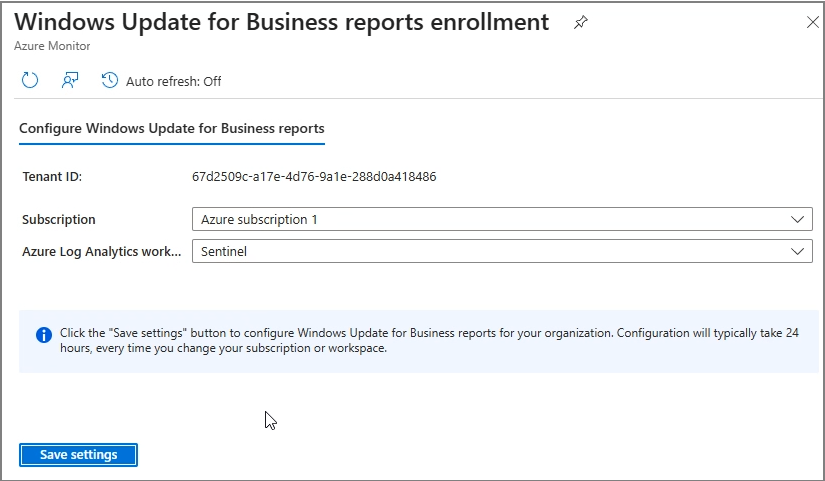
Task: Click the Azure Monitor subtitle
Action: 52,46
